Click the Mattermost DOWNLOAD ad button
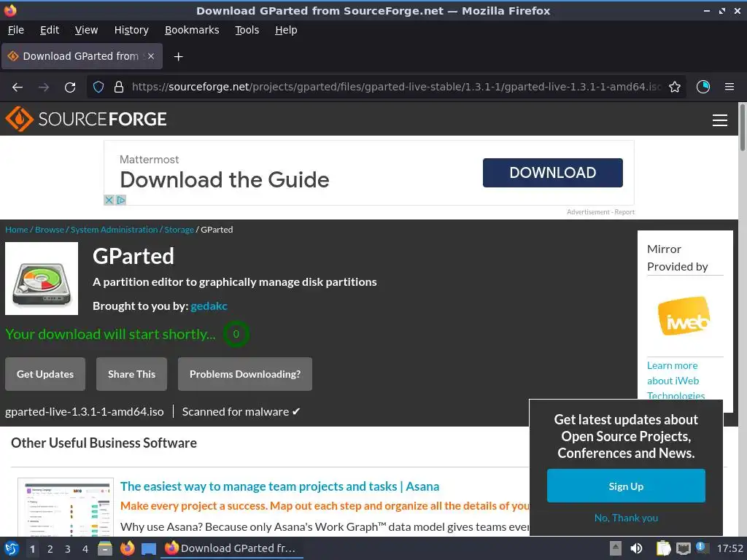This screenshot has height=560, width=747. [x=553, y=172]
